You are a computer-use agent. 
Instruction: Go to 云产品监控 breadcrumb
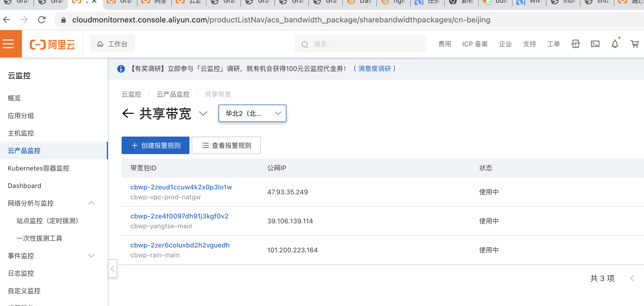[x=173, y=94]
